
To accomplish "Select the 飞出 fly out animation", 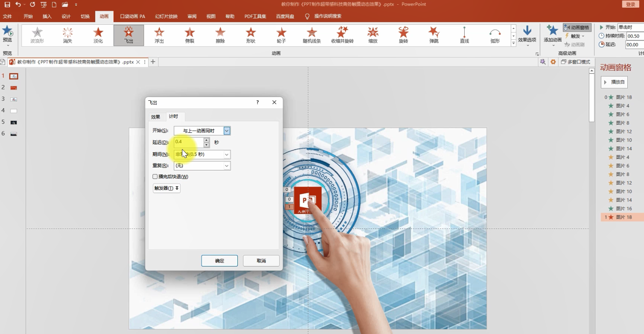I will [x=129, y=35].
